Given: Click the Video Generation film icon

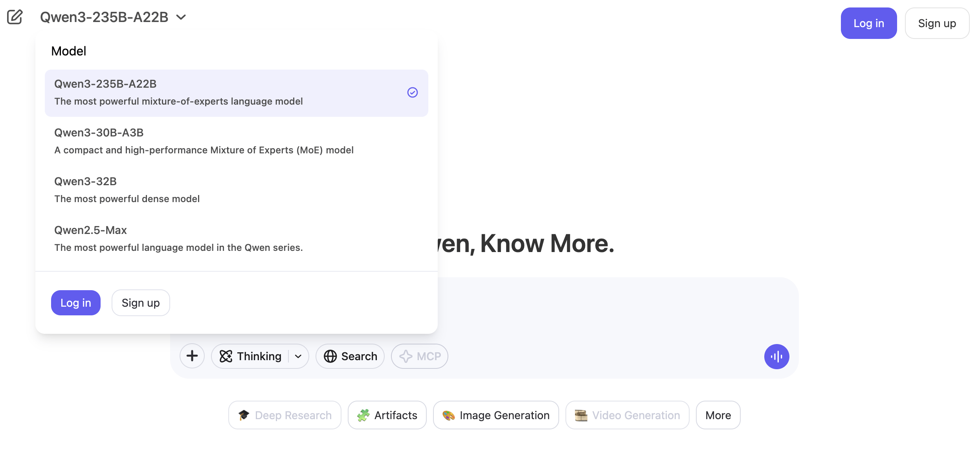Looking at the screenshot, I should coord(581,415).
